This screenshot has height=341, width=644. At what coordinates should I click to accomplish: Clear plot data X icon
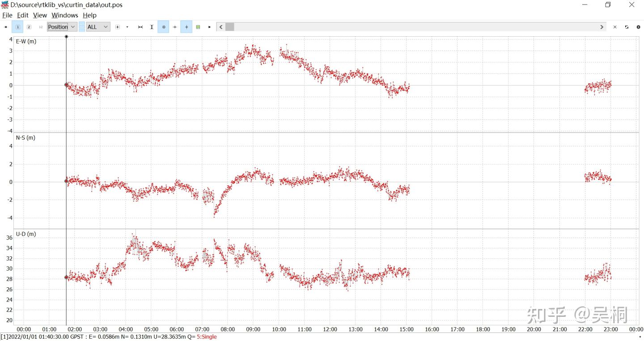coord(615,27)
